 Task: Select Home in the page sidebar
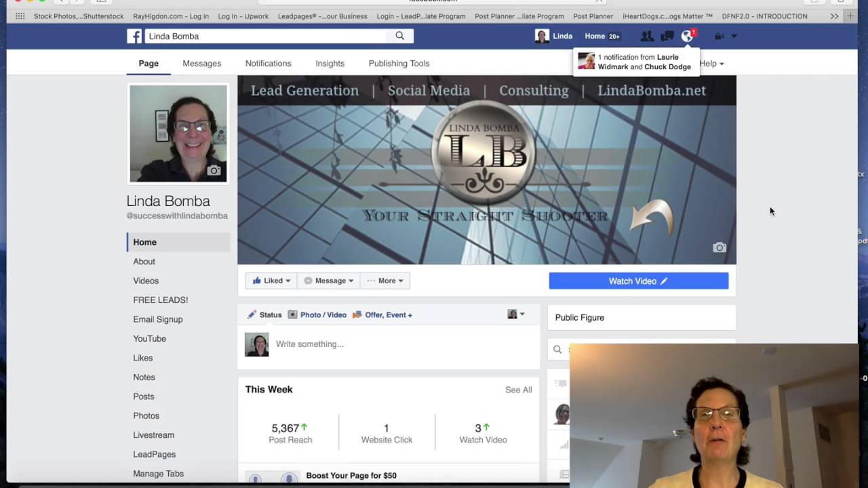(178, 242)
